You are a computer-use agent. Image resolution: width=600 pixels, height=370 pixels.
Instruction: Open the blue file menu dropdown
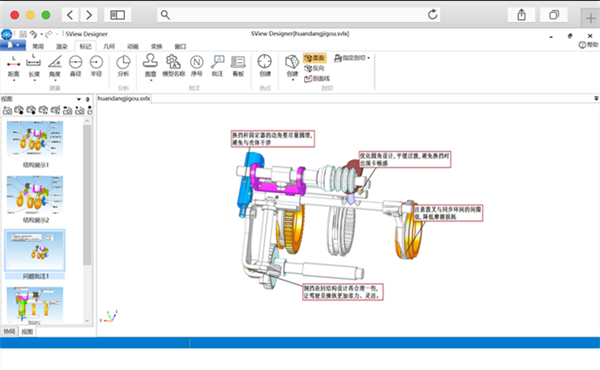point(13,45)
